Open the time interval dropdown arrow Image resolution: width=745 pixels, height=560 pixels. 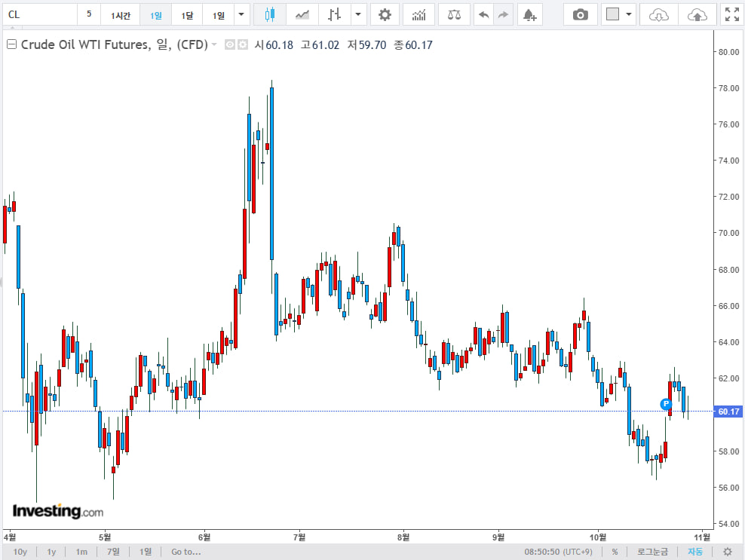pos(241,14)
